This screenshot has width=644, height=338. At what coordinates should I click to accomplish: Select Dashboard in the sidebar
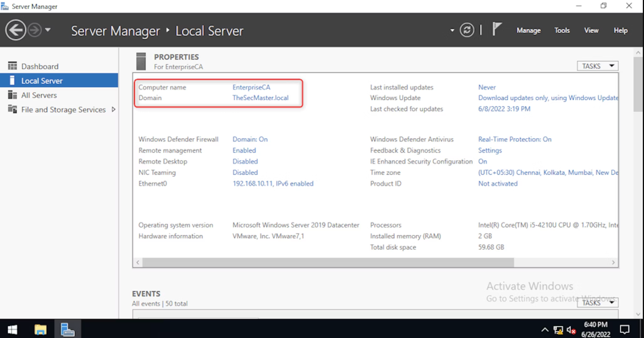tap(59, 66)
